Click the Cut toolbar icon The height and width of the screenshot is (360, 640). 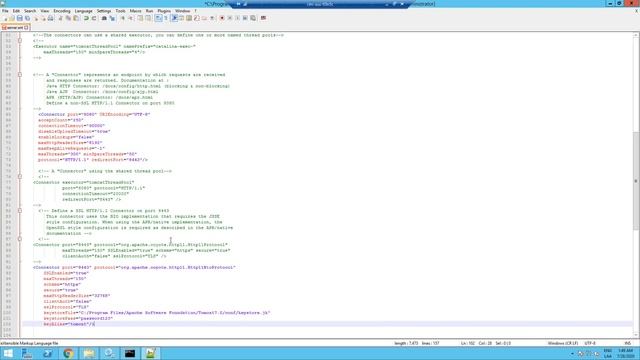(60, 18)
